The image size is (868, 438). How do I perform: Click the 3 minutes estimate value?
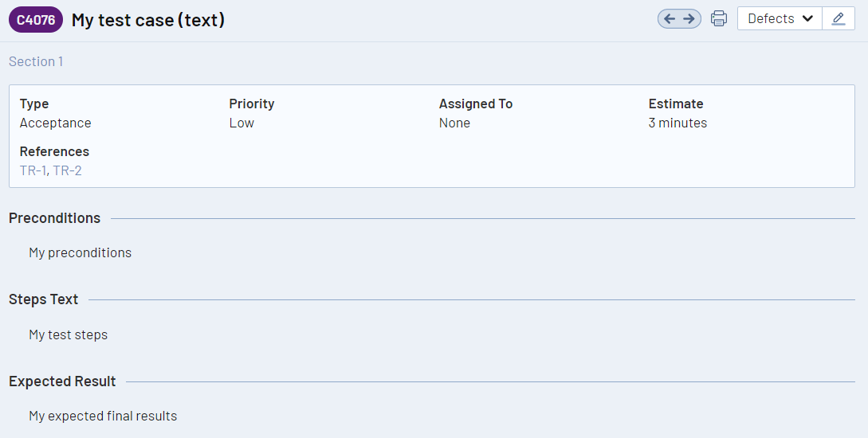point(678,123)
